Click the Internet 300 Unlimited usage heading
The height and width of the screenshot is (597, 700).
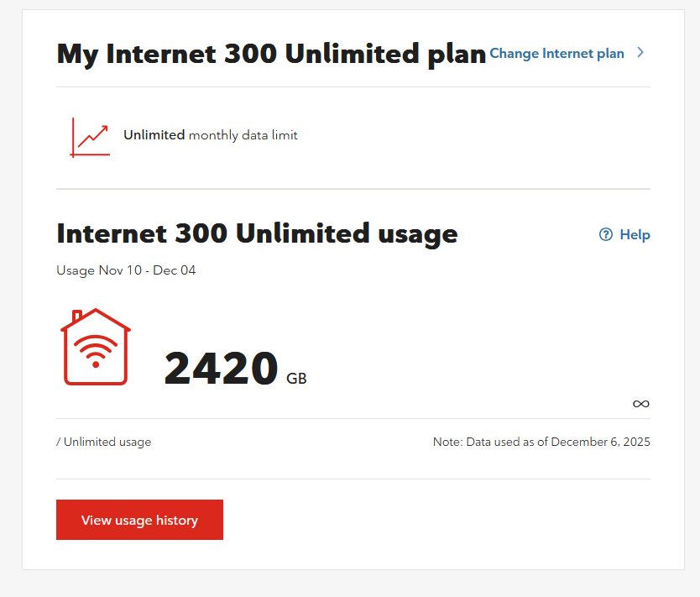(x=257, y=233)
